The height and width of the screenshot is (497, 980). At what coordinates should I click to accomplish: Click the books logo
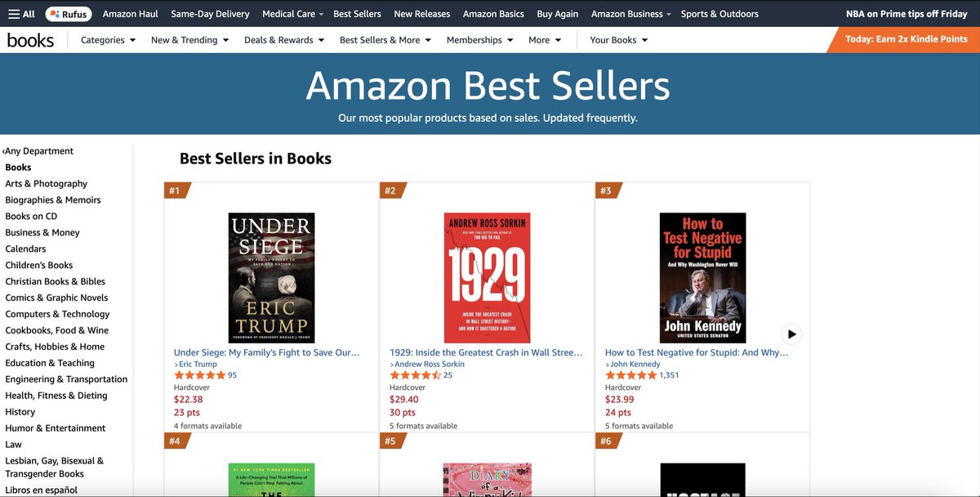point(30,40)
